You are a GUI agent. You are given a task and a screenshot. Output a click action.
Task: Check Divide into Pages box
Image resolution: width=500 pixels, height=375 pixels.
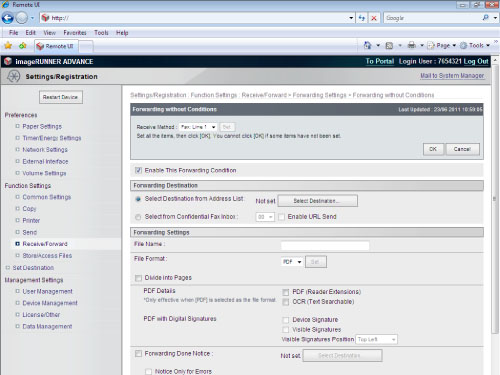pos(138,278)
